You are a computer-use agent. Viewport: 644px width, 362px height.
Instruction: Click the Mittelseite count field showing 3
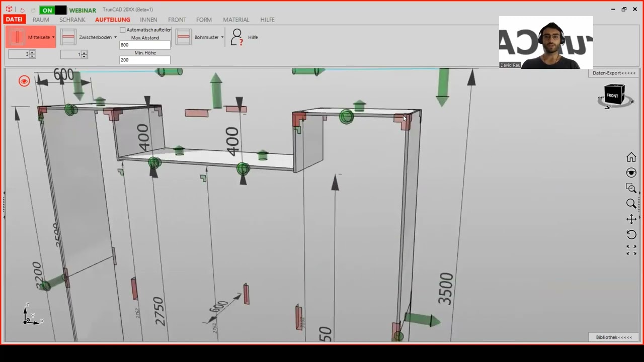pyautogui.click(x=19, y=54)
